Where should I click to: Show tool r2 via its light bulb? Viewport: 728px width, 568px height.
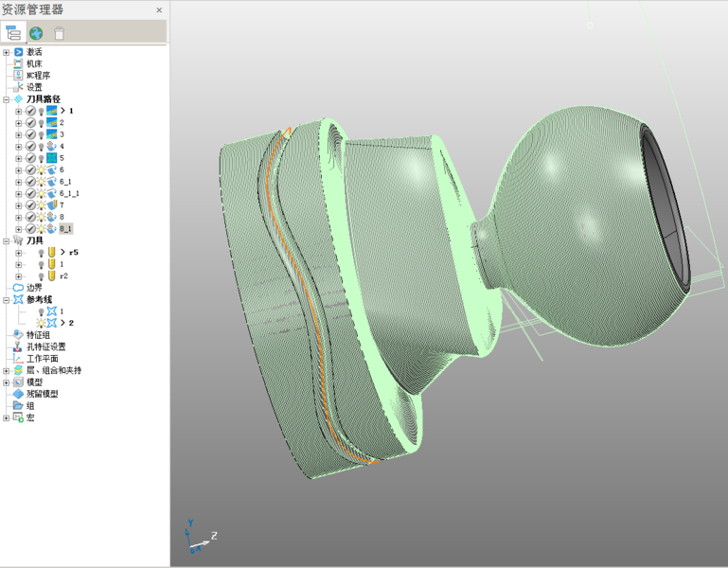pos(41,276)
